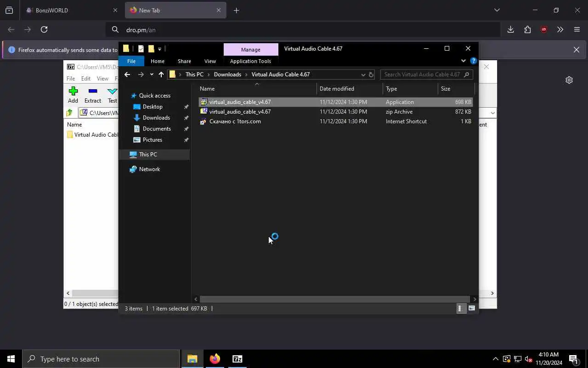
Task: Click the muted volume tray icon
Action: 528,359
